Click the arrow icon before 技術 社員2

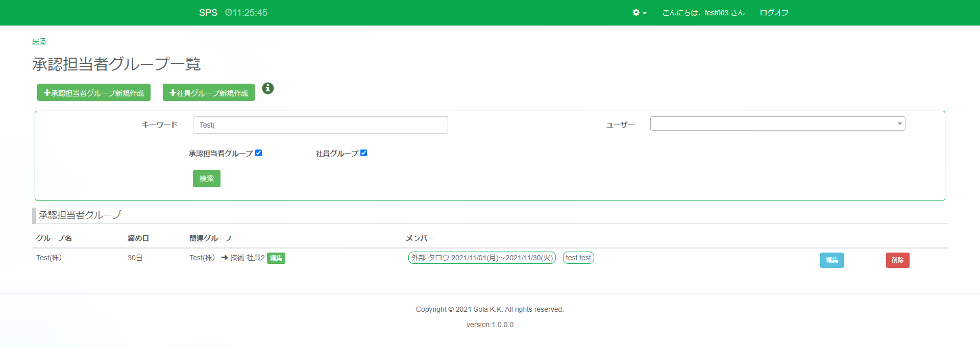pos(224,258)
